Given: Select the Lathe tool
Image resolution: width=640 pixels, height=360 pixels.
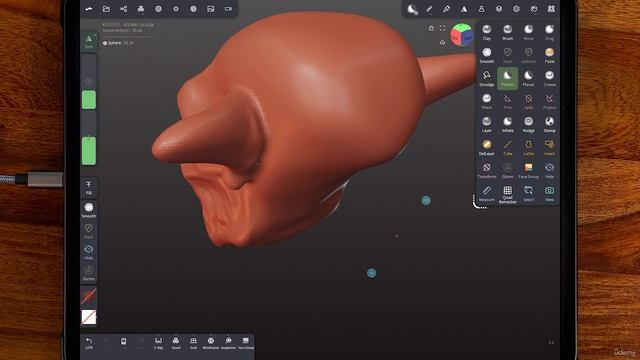Looking at the screenshot, I should (528, 147).
